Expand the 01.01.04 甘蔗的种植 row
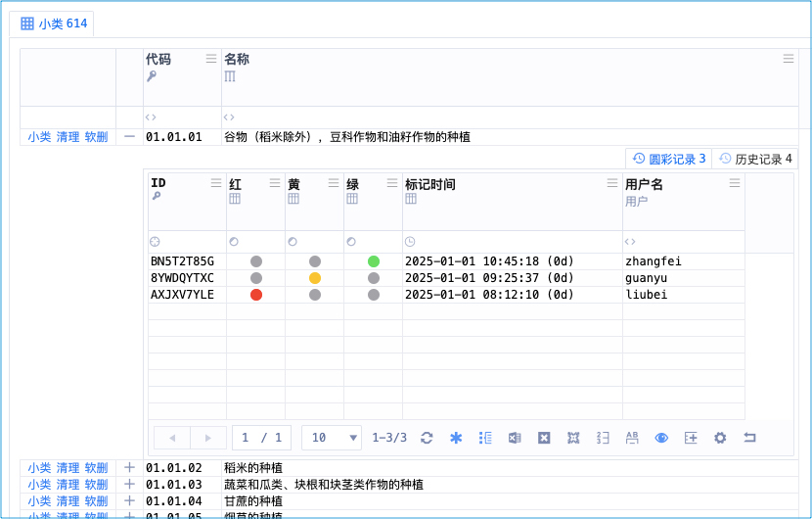This screenshot has height=519, width=812. 129,500
